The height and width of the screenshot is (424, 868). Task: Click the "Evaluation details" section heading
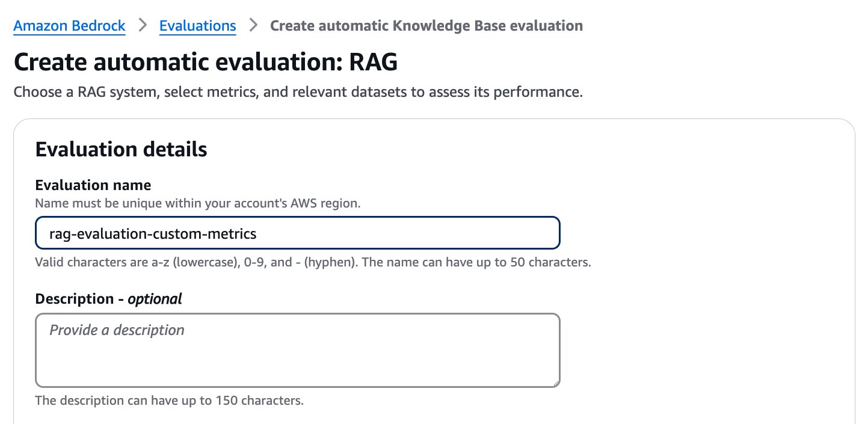click(x=122, y=149)
